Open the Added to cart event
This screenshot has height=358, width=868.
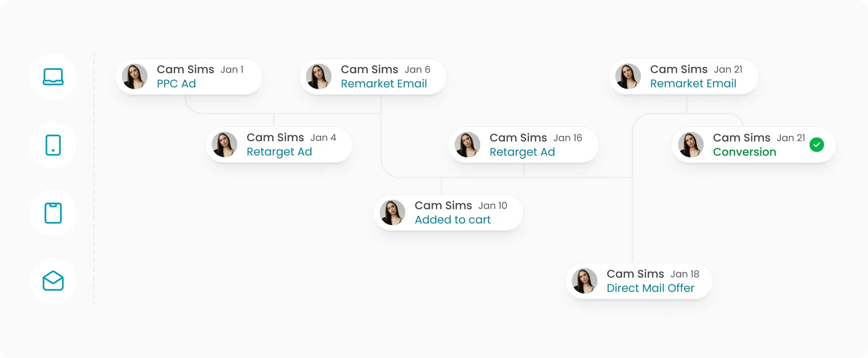pyautogui.click(x=453, y=220)
